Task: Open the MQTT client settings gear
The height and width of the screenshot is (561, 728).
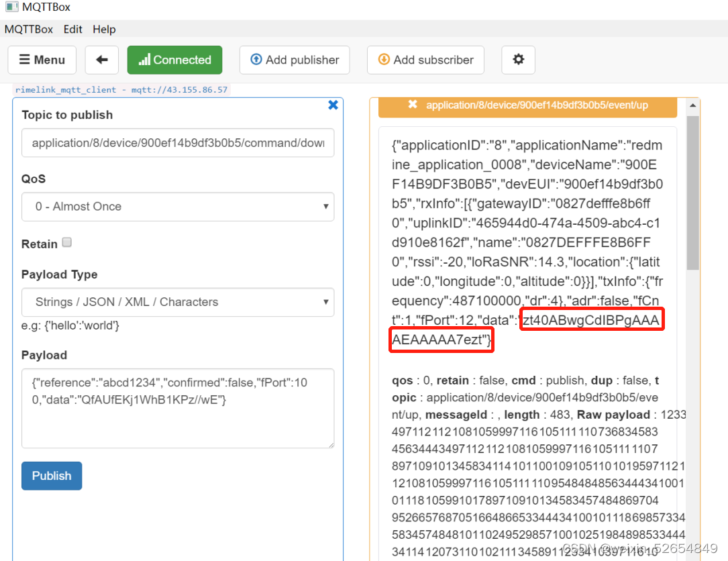Action: (x=517, y=60)
